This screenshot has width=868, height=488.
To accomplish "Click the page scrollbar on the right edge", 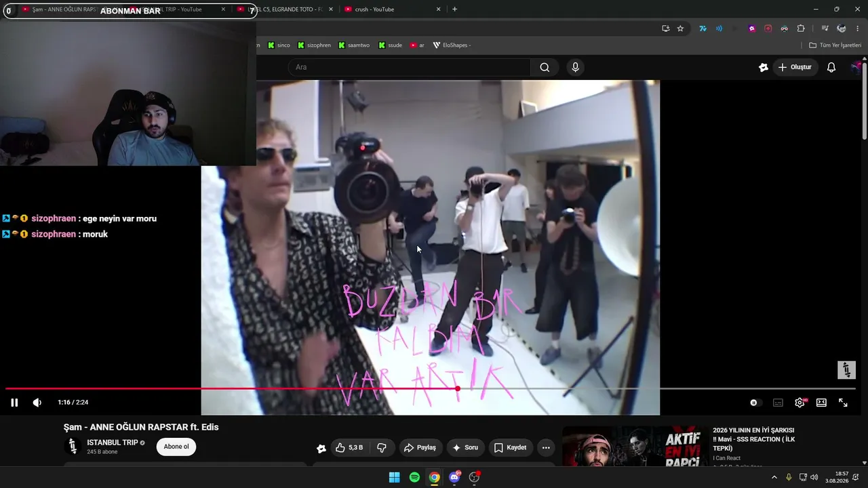I will pos(864,102).
